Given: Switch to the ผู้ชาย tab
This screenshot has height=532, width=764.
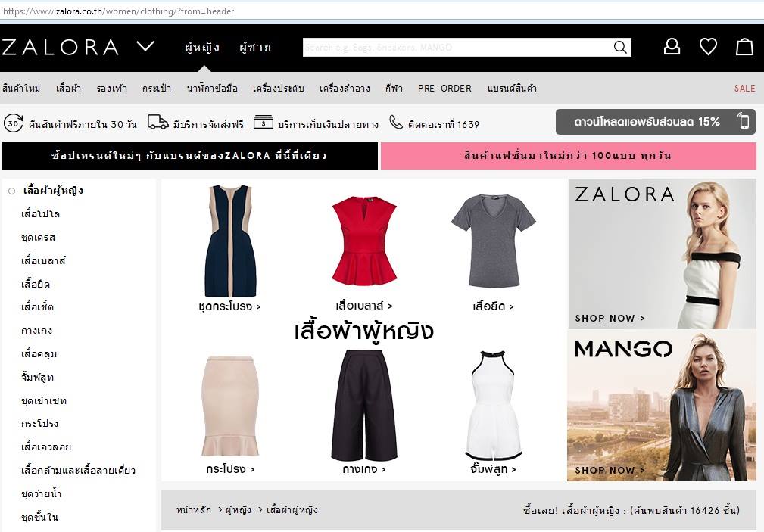Looking at the screenshot, I should [x=254, y=48].
